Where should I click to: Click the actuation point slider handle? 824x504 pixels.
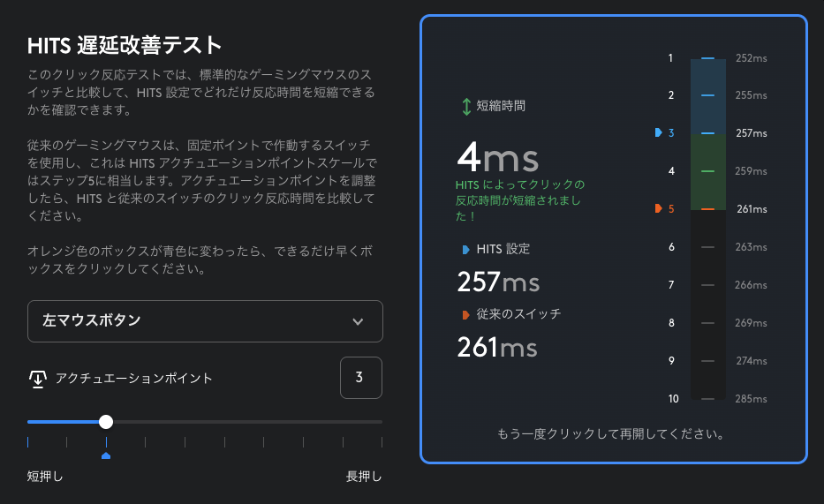pos(106,422)
